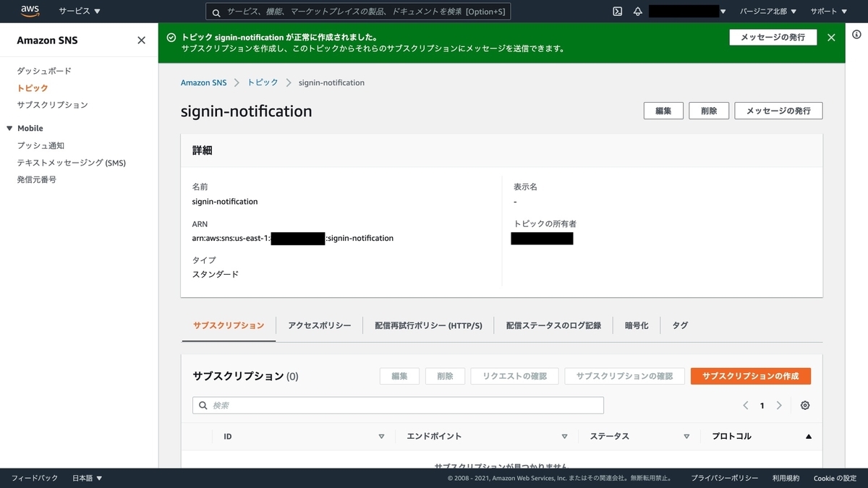
Task: Go to next page of subscriptions
Action: [x=779, y=406]
